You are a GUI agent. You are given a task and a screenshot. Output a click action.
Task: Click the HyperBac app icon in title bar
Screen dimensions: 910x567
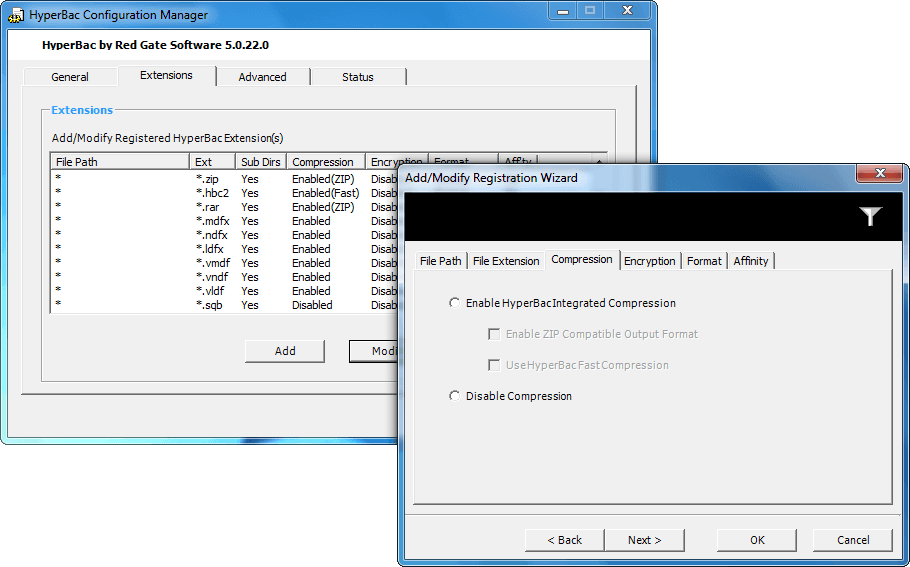[16, 15]
